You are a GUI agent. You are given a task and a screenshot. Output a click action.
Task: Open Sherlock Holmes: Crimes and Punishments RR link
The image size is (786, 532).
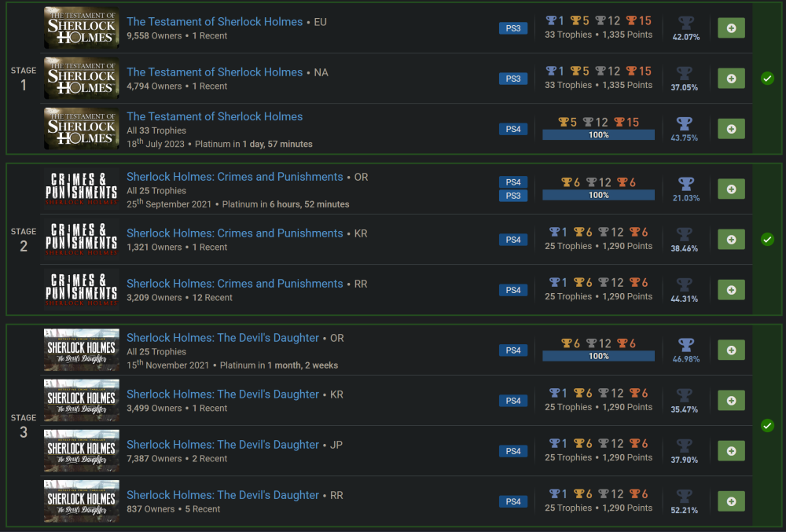click(x=234, y=284)
